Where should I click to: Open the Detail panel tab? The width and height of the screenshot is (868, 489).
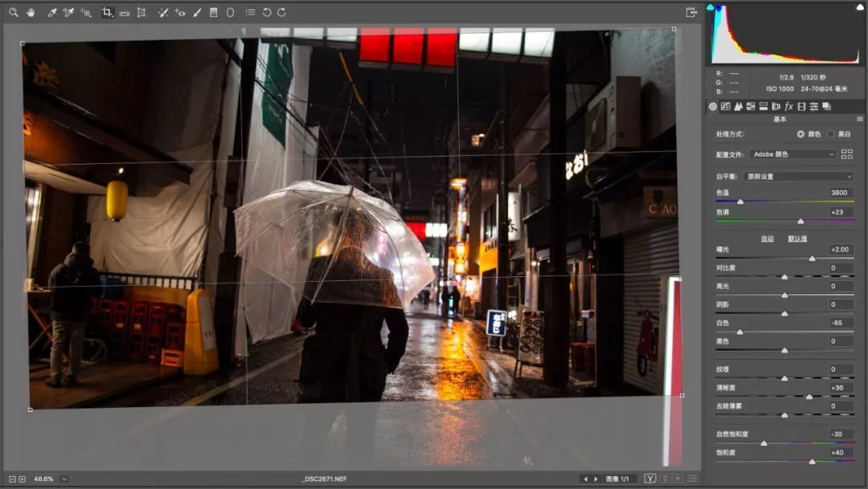(739, 106)
